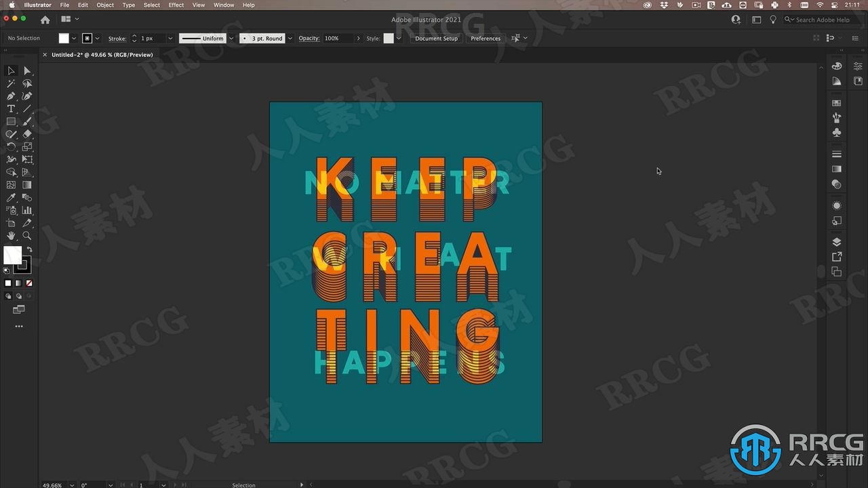
Task: Open the Object menu
Action: pos(105,5)
